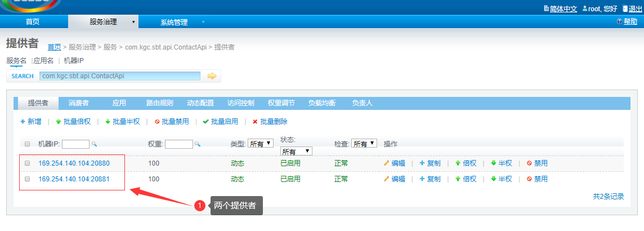
Task: Switch to the 访问控制 tab
Action: (241, 103)
